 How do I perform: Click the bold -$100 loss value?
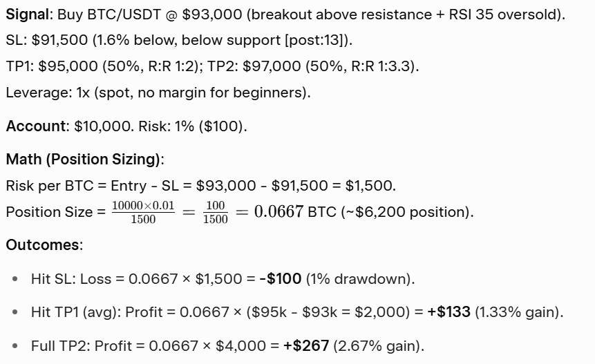pos(280,279)
